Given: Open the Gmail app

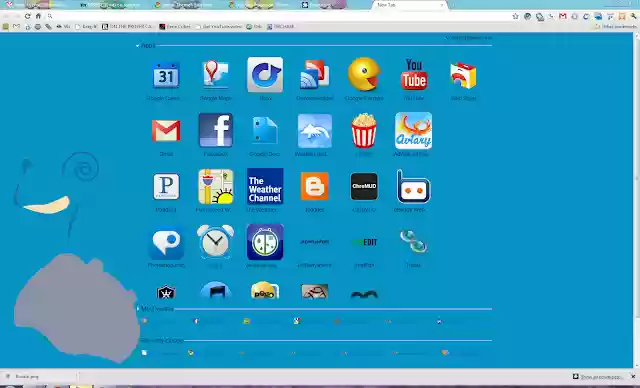Looking at the screenshot, I should point(166,131).
